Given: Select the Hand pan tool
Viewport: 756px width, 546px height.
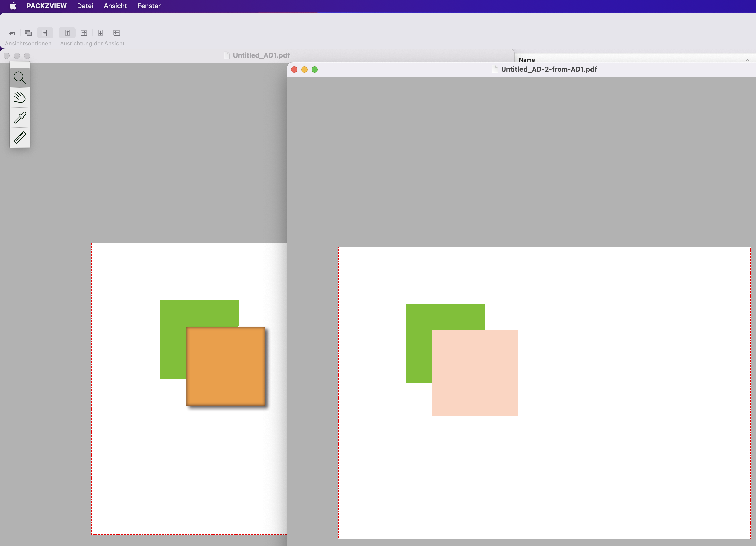Looking at the screenshot, I should point(20,98).
